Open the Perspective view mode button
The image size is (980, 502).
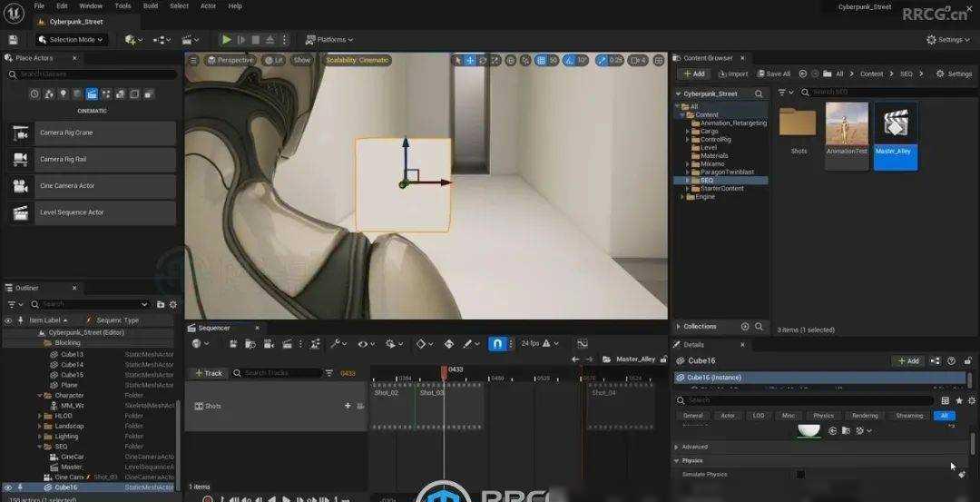click(x=230, y=60)
